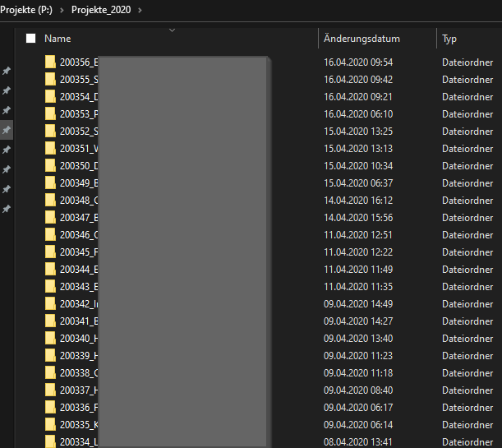
Task: Click folder name starting with 200352_
Action: (79, 132)
